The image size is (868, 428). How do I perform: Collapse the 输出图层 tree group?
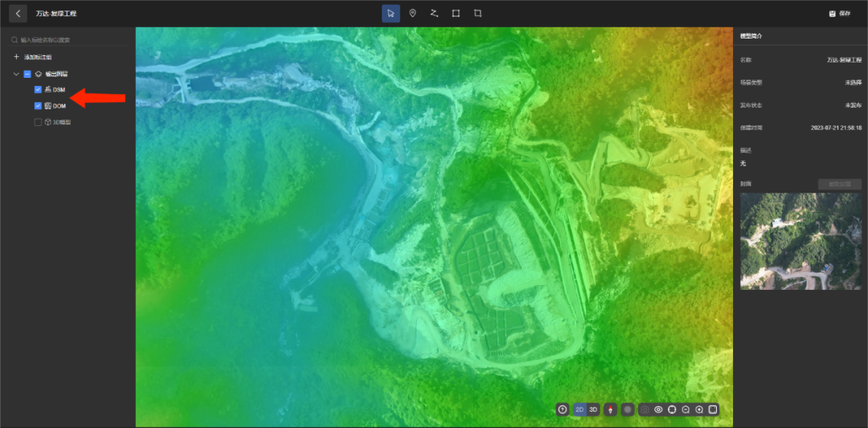click(16, 74)
